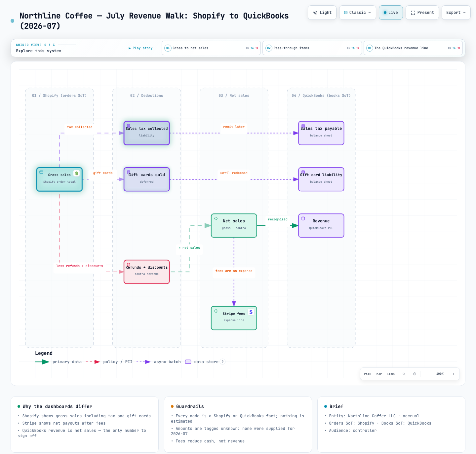Click the '= net sales' edge label
This screenshot has height=454, width=476.
[x=189, y=248]
